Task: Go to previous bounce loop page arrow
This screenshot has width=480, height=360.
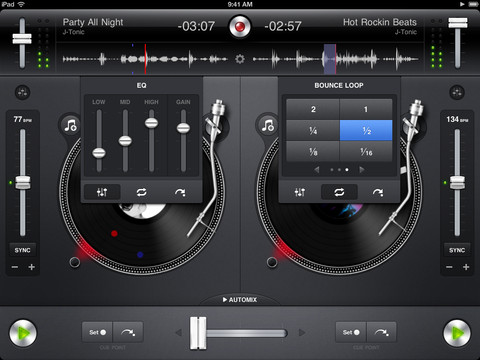Action: tap(317, 170)
